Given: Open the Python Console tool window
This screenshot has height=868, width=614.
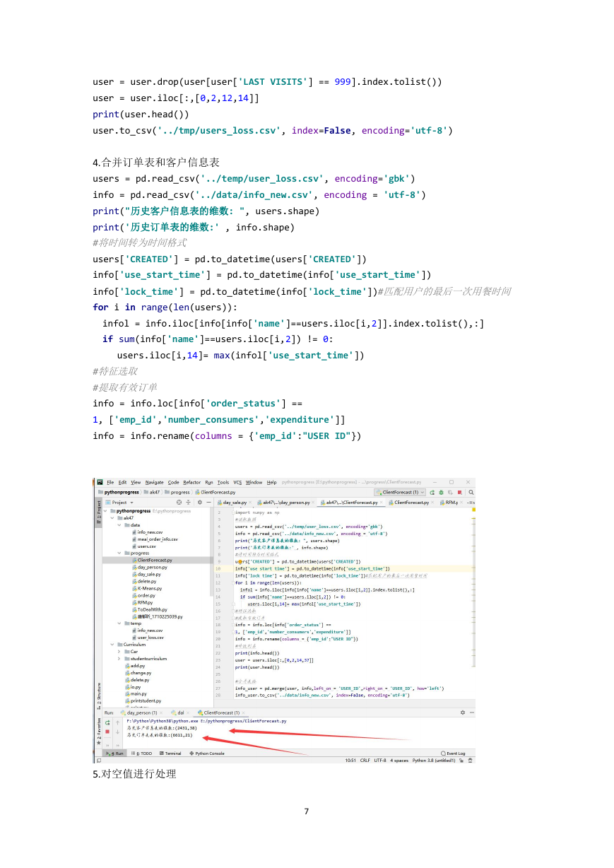Looking at the screenshot, I should click(206, 753).
